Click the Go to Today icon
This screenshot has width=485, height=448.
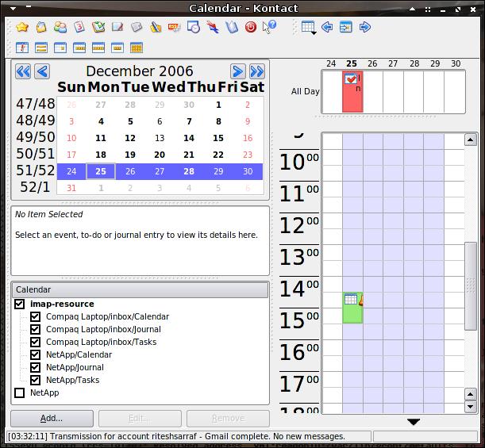point(346,27)
